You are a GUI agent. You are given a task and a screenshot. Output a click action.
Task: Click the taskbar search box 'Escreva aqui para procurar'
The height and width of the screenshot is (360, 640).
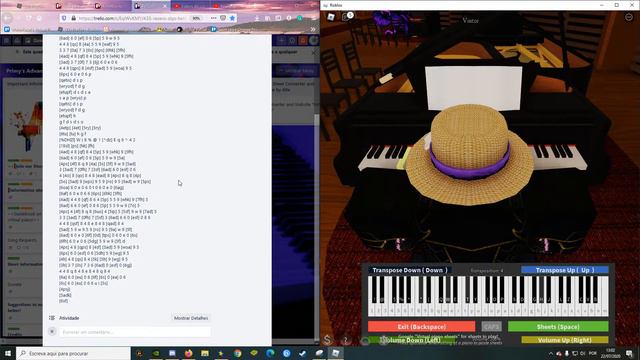point(73,353)
